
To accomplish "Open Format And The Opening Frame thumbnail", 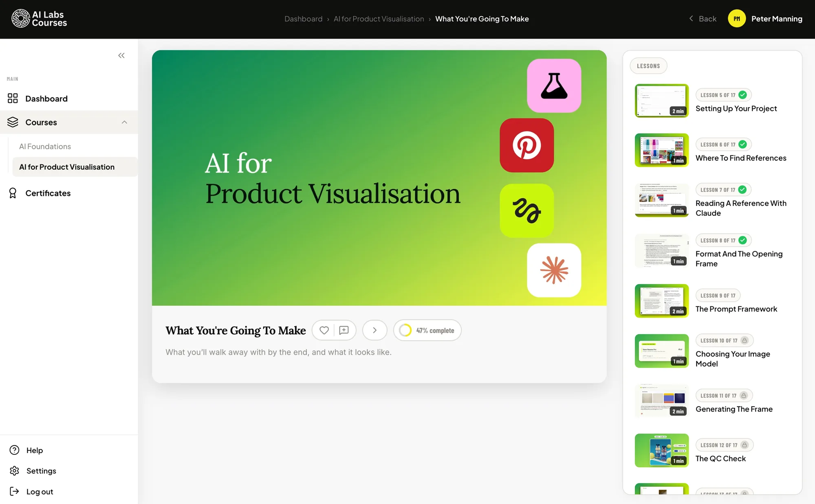I will click(x=661, y=251).
